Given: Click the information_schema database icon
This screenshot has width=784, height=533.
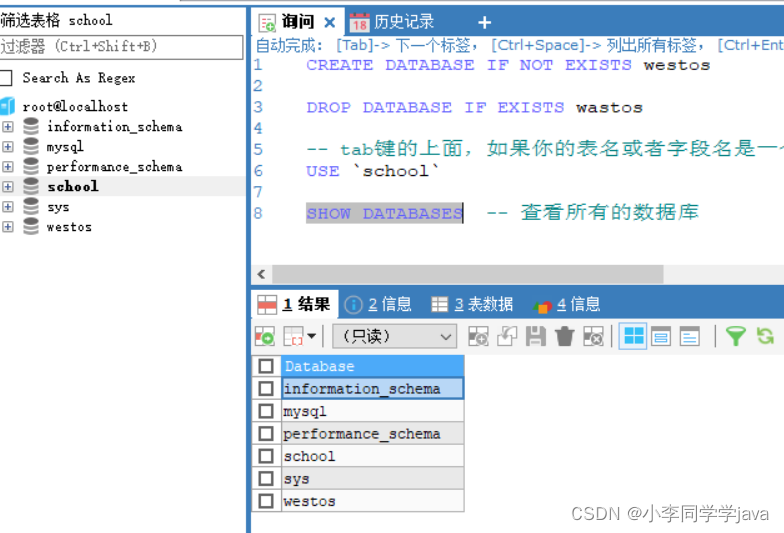Looking at the screenshot, I should tap(31, 126).
